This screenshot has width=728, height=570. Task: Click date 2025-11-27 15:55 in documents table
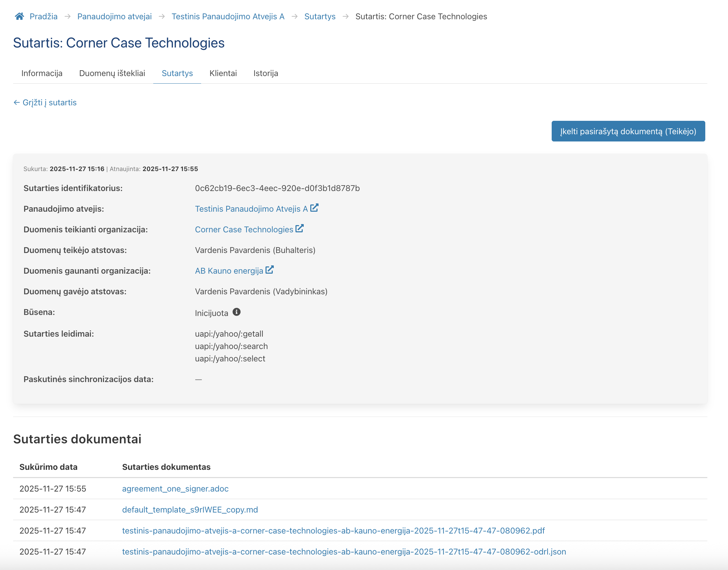point(53,489)
